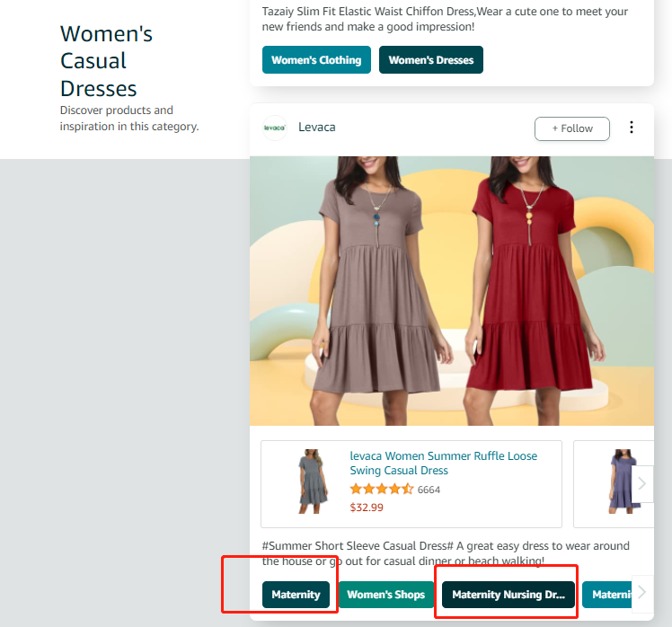The image size is (672, 627).
Task: Select the Maternity Nursing Dr... tag
Action: (x=508, y=595)
